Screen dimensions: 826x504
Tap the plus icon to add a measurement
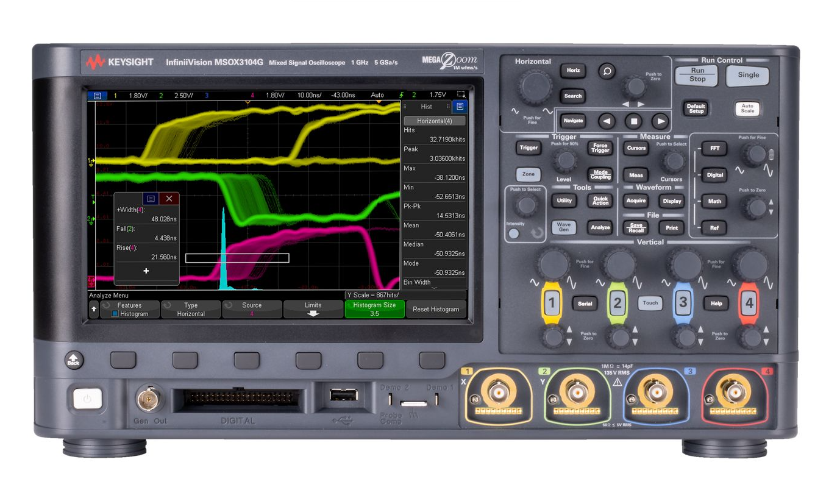146,271
